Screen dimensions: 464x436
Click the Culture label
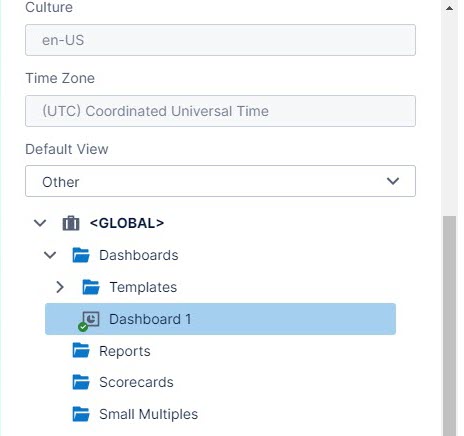coord(49,7)
